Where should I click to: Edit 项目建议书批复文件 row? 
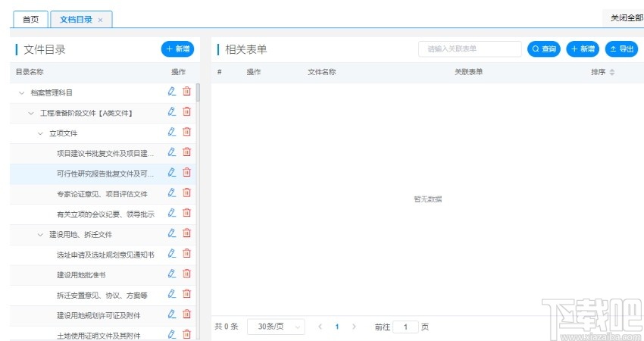172,152
